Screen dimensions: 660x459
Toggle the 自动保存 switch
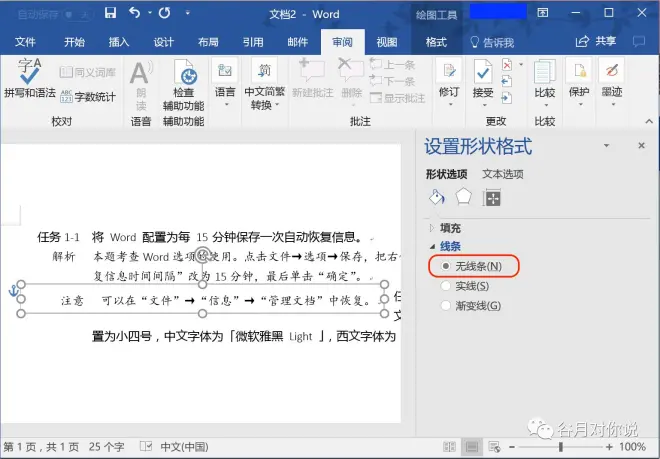78,15
